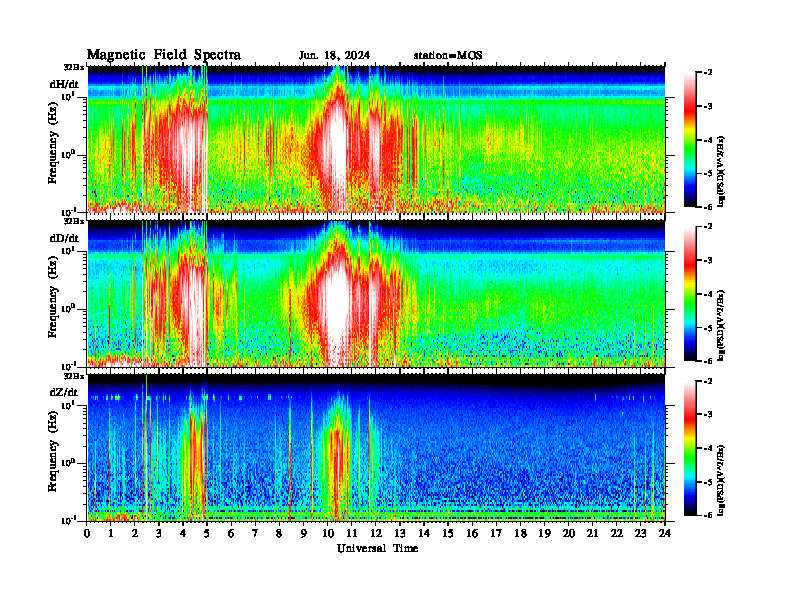Click hour "9" on Universal Time axis

coord(304,534)
